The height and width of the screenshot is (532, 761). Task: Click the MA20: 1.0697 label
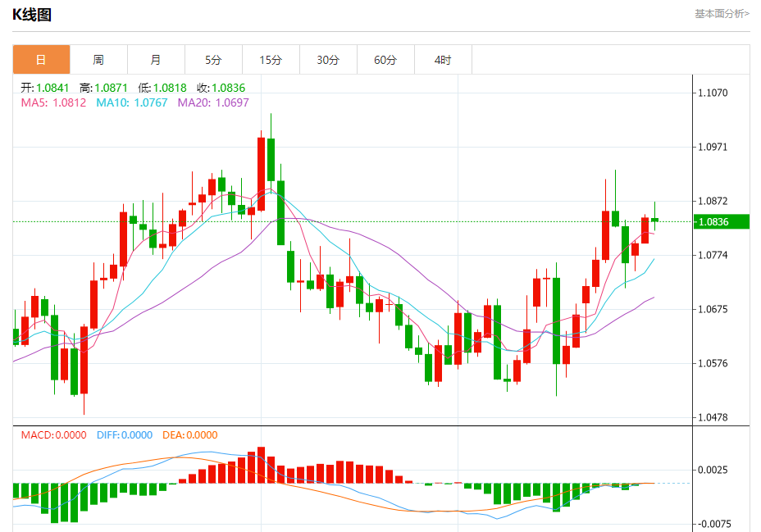pos(213,102)
